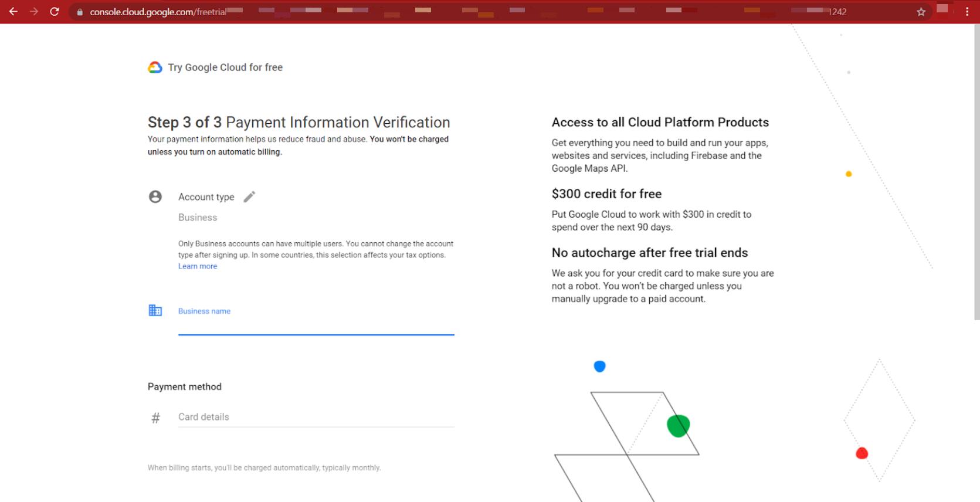
Task: Focus the Business name input field
Action: [316, 324]
